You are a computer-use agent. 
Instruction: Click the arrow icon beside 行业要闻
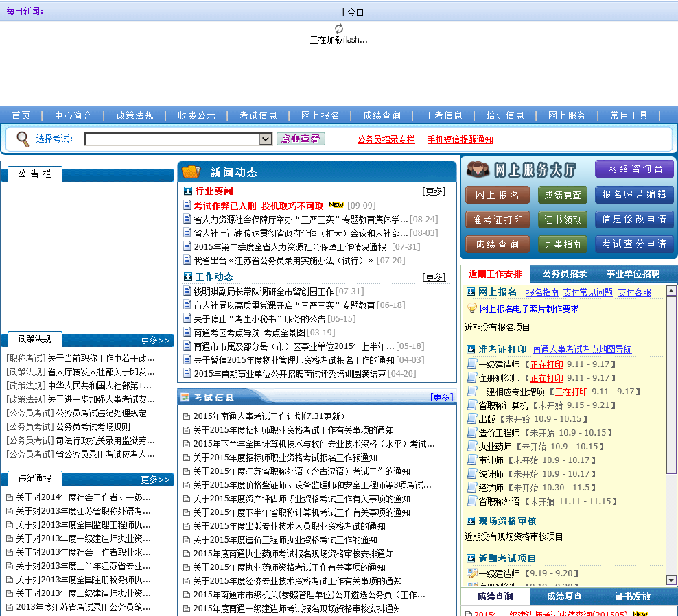click(x=188, y=191)
